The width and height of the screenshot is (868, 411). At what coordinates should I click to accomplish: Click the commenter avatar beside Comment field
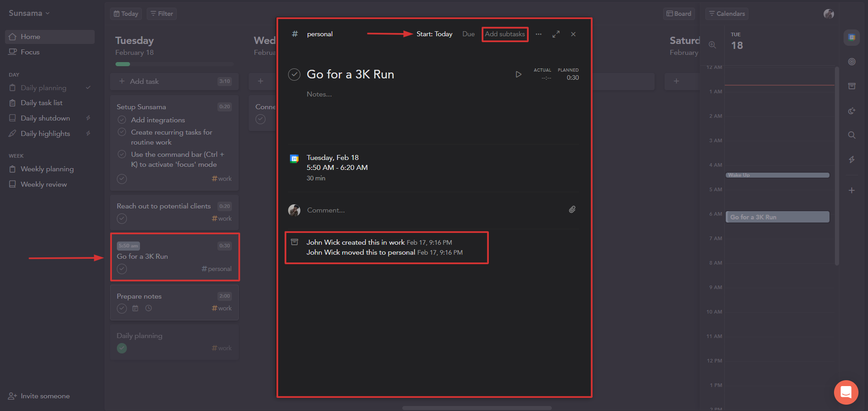(294, 210)
